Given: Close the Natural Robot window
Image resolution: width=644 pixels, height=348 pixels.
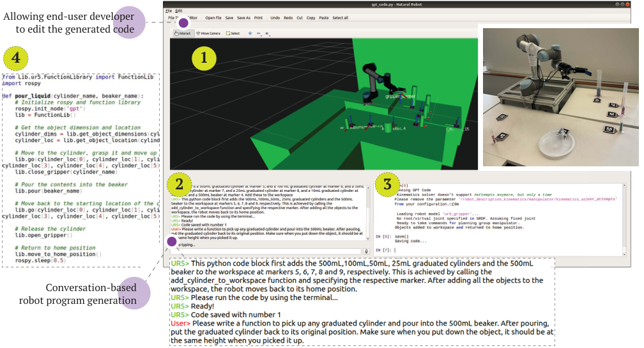Looking at the screenshot, I should (x=627, y=4).
